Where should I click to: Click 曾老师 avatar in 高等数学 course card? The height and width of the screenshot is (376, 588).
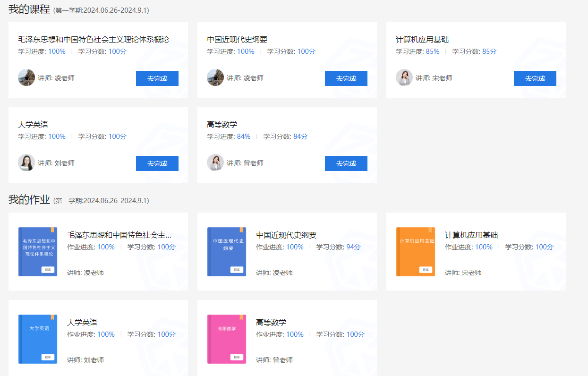(x=215, y=162)
